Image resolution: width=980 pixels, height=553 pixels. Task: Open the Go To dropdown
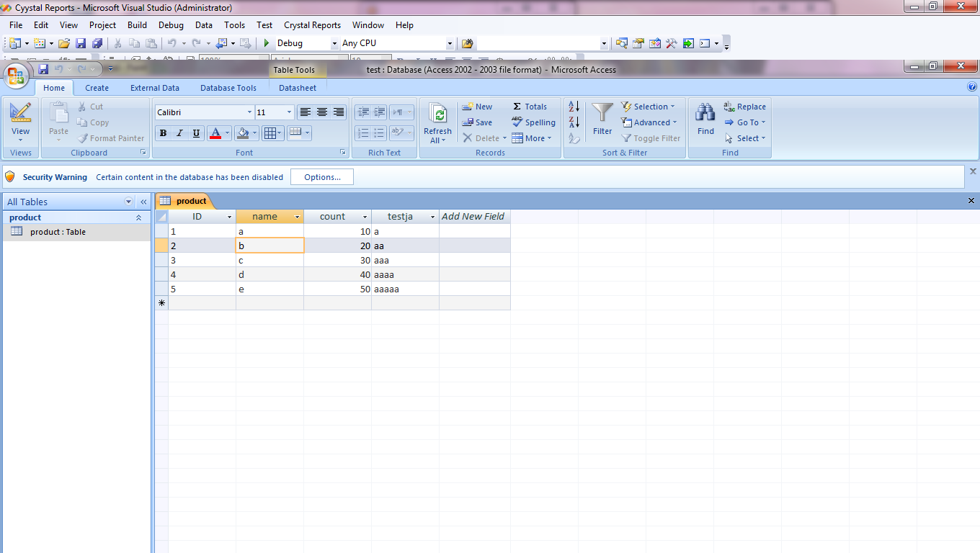tap(745, 122)
